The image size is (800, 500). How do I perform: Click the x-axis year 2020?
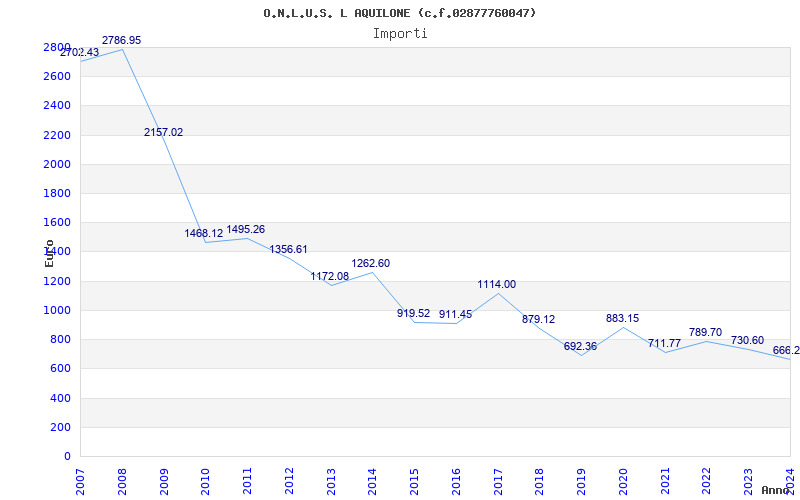[x=623, y=482]
